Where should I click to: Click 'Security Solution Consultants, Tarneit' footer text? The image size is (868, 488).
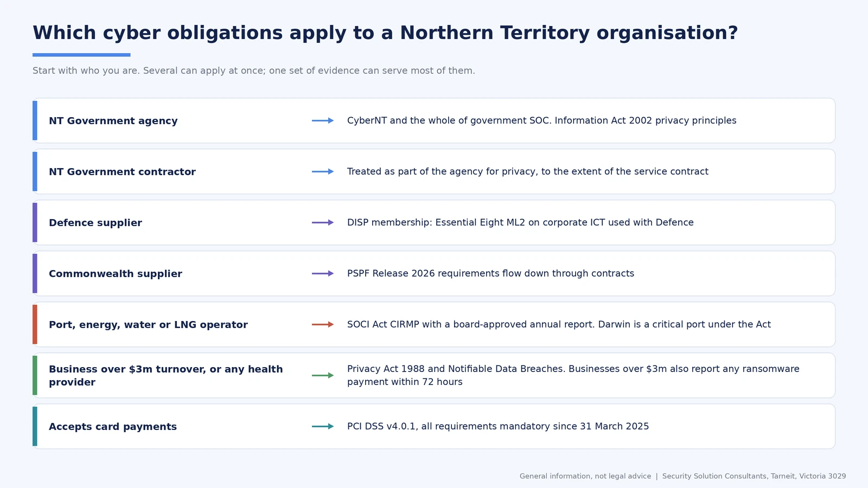(754, 476)
